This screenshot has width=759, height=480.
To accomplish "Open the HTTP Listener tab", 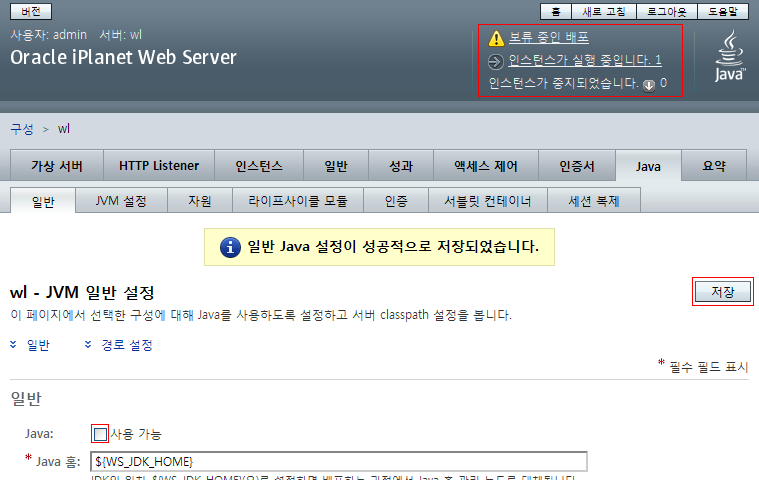I will coord(159,165).
